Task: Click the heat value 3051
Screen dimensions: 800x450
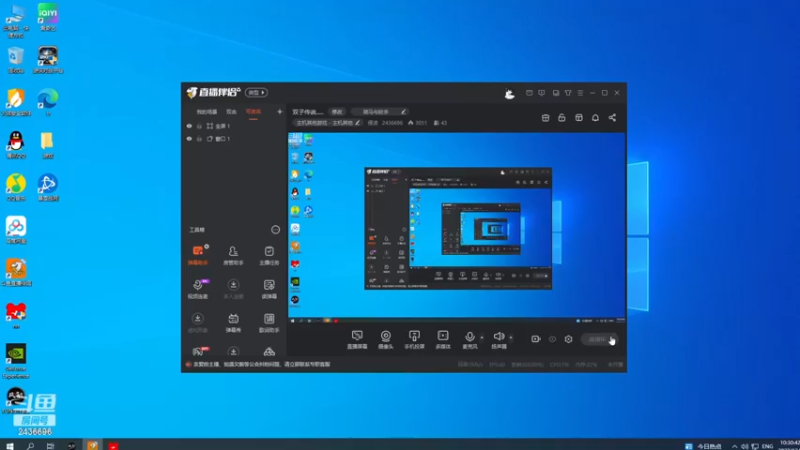Action: coord(417,123)
